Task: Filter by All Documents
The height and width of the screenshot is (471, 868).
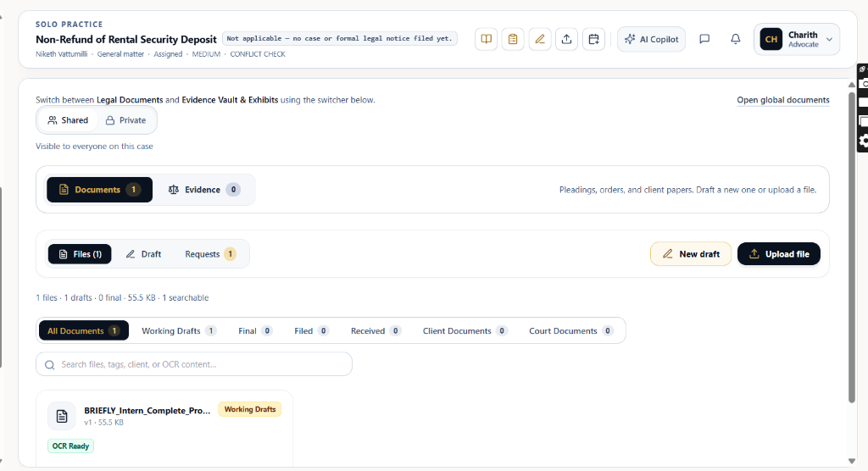Action: 84,330
